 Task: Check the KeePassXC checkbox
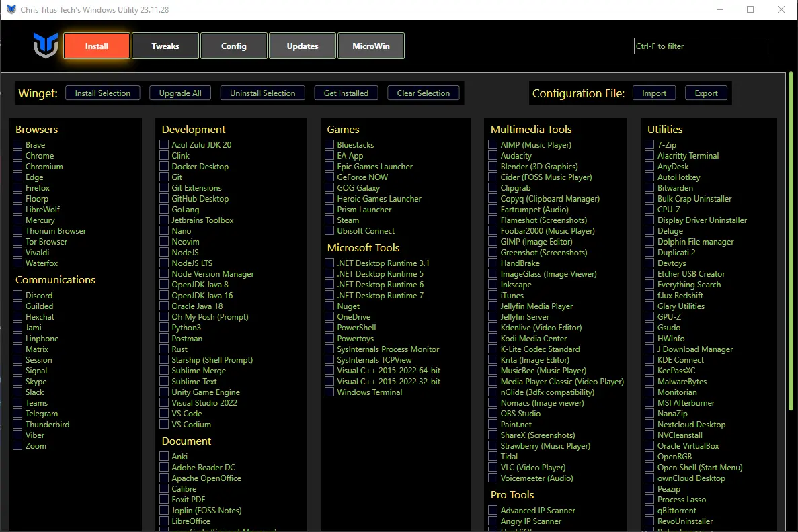pyautogui.click(x=649, y=371)
